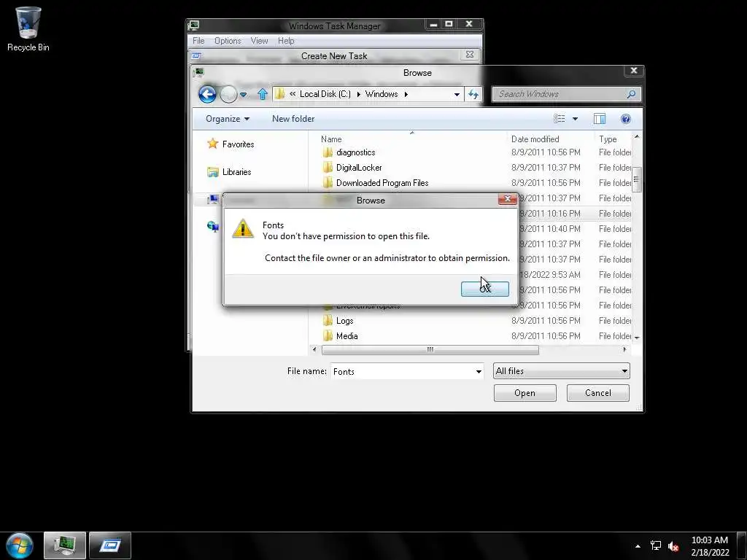Viewport: 747px width, 560px height.
Task: Select the Logs folder
Action: click(x=344, y=321)
